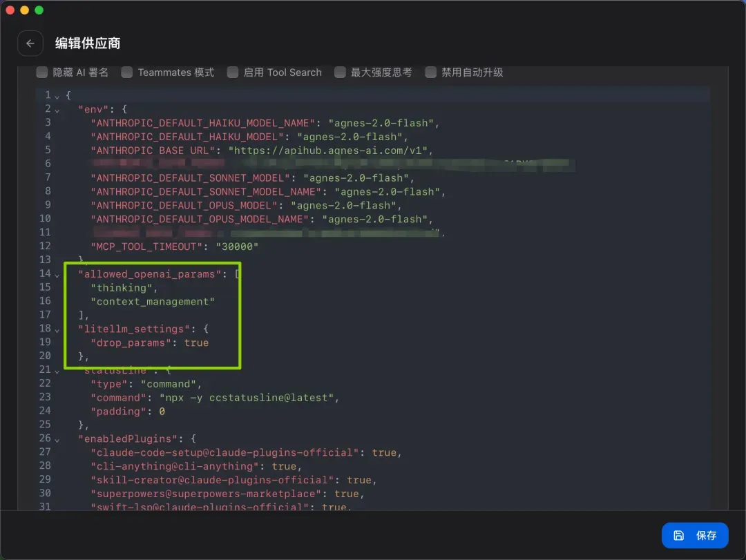Enable the 最大强度思考 checkbox
Screen dimensions: 746x560
click(x=340, y=73)
